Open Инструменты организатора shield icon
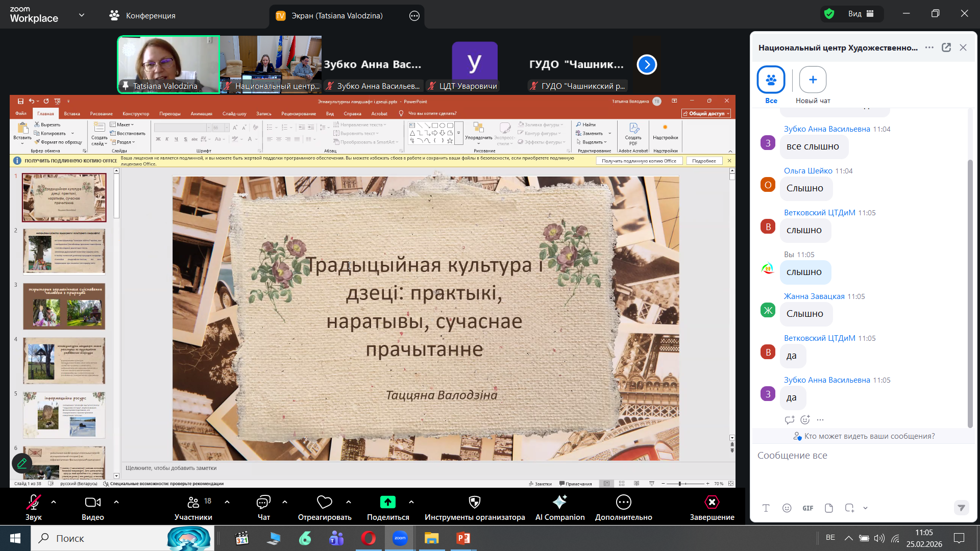The height and width of the screenshot is (551, 980). click(474, 503)
